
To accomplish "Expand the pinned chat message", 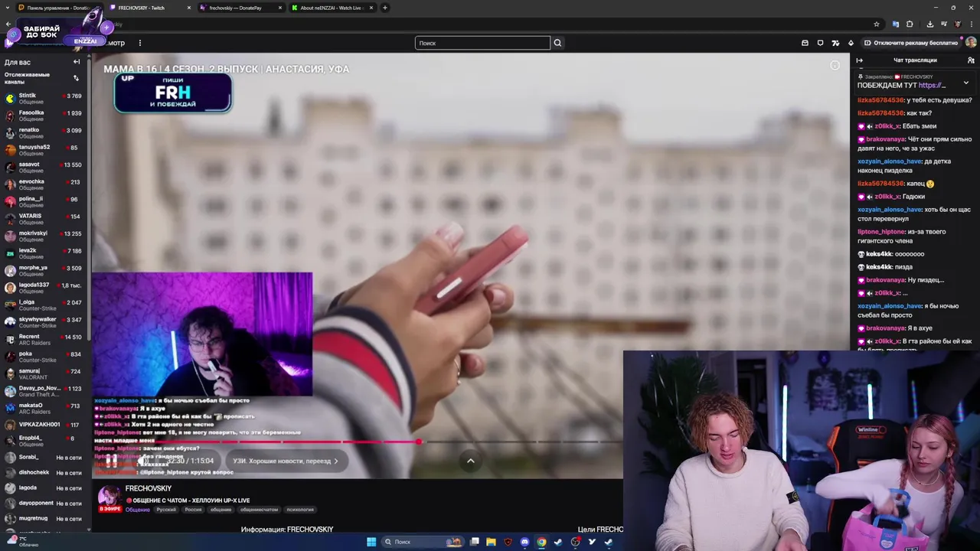I will [x=965, y=83].
